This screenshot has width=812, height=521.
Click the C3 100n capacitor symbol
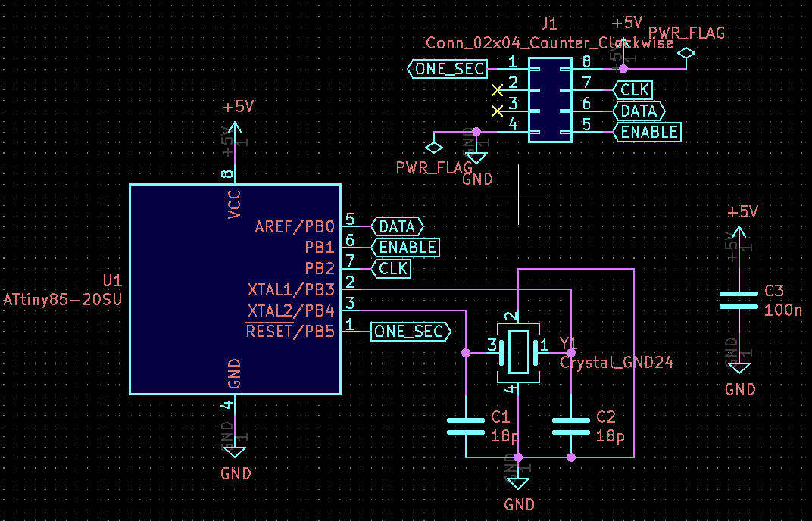[x=739, y=300]
